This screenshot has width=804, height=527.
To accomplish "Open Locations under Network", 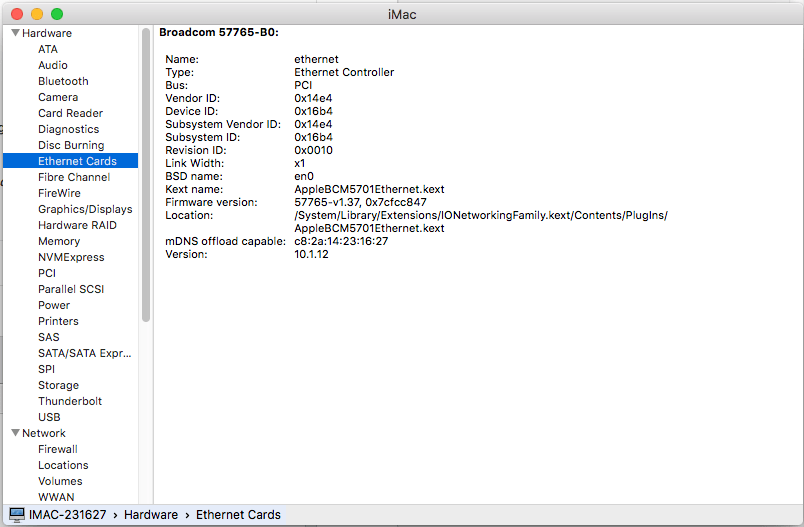I will [63, 465].
